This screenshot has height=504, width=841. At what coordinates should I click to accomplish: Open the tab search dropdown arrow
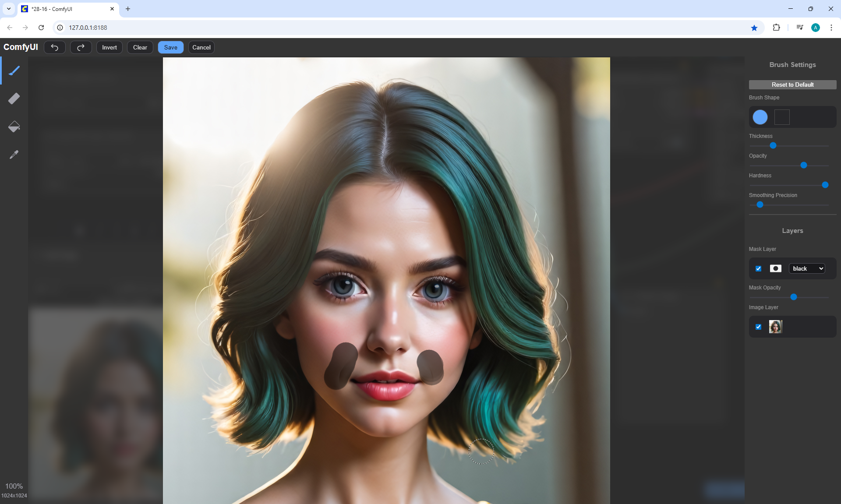(8, 9)
